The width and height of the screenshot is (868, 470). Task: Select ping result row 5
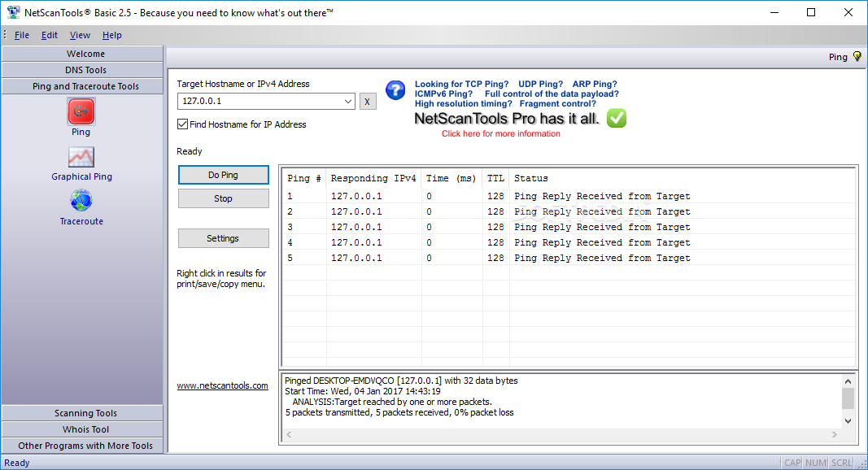(x=569, y=258)
